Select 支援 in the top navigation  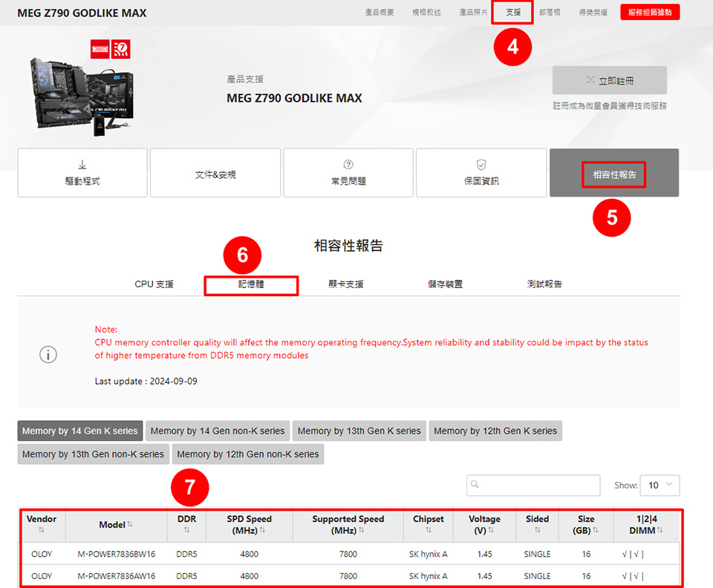point(513,13)
